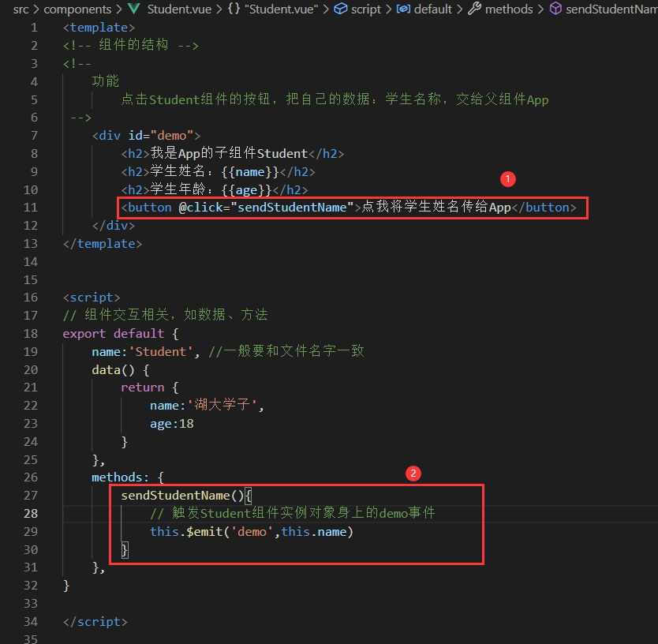Click the 'age:18' property
The height and width of the screenshot is (644, 658).
pos(172,424)
